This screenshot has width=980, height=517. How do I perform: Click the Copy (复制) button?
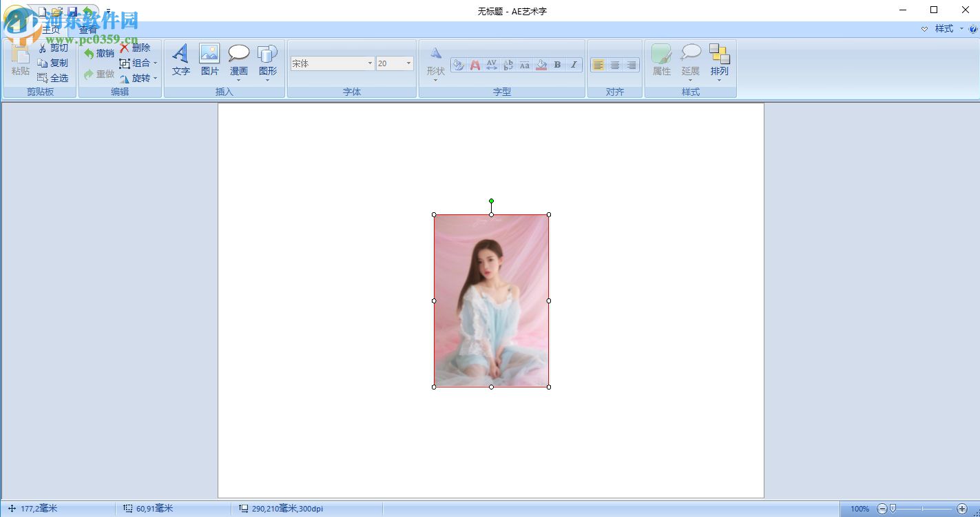pos(53,63)
